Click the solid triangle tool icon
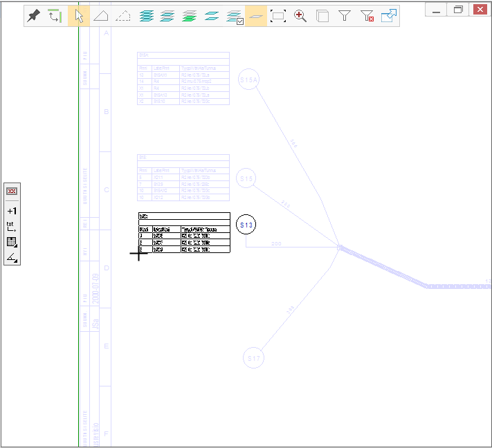 pyautogui.click(x=101, y=16)
